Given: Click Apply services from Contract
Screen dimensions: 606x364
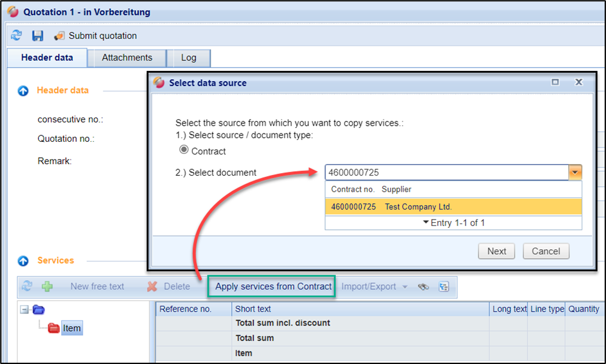Looking at the screenshot, I should [x=273, y=286].
